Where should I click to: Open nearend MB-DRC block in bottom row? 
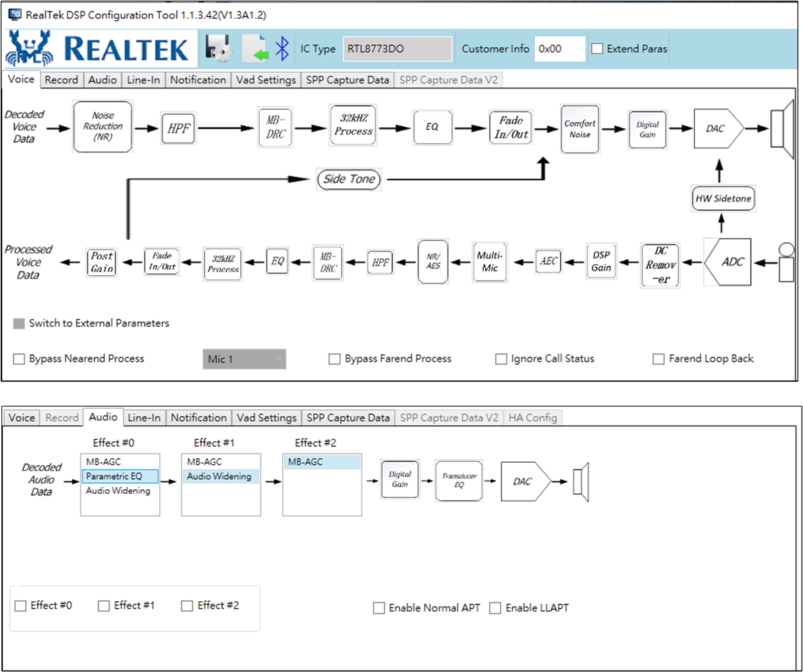[328, 262]
